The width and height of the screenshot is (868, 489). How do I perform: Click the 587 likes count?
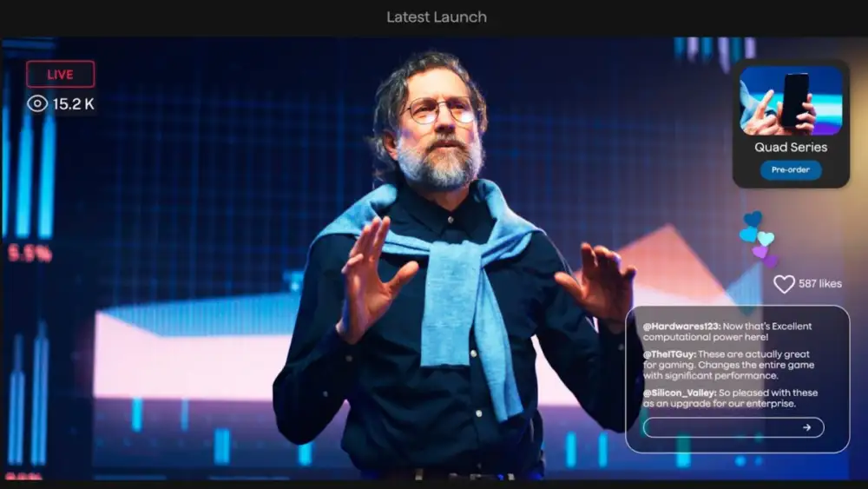tap(820, 284)
